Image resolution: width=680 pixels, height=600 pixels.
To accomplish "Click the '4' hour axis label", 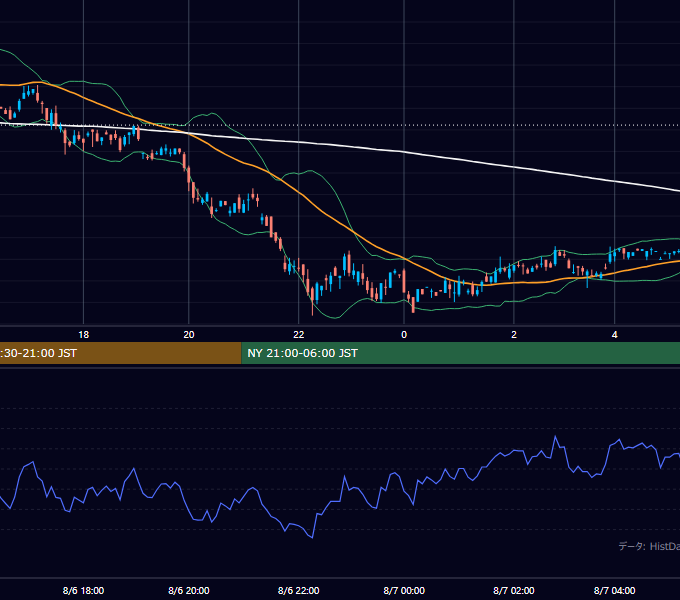I will [x=615, y=335].
